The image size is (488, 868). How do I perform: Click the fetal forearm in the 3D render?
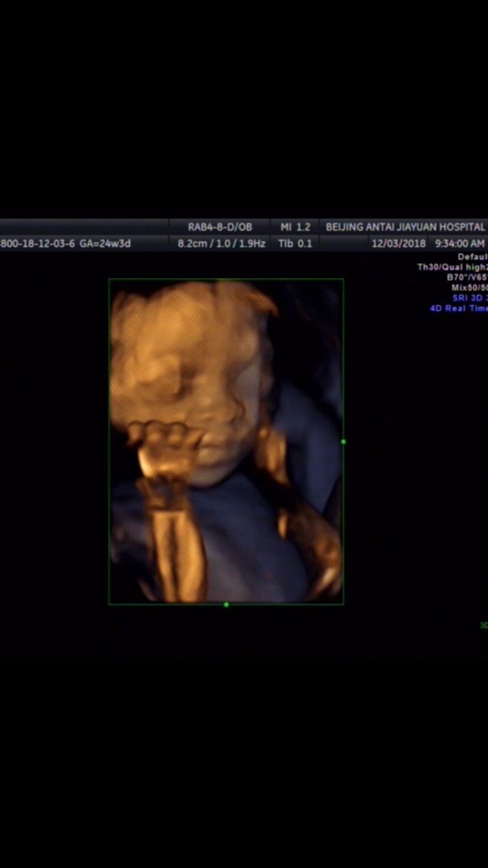pyautogui.click(x=177, y=548)
